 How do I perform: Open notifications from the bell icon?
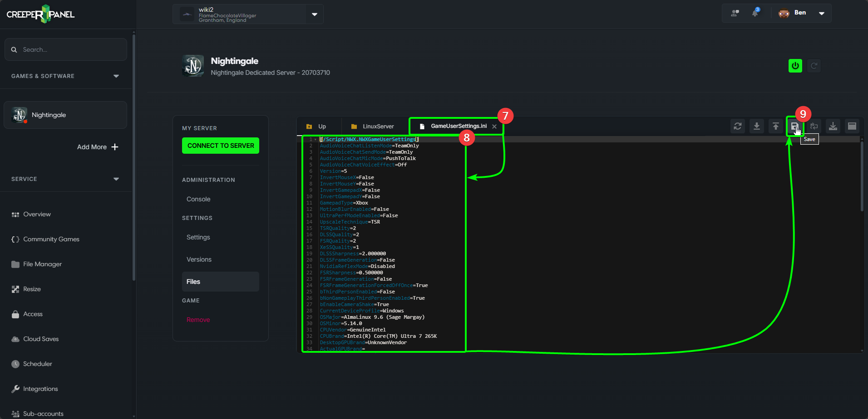(755, 13)
